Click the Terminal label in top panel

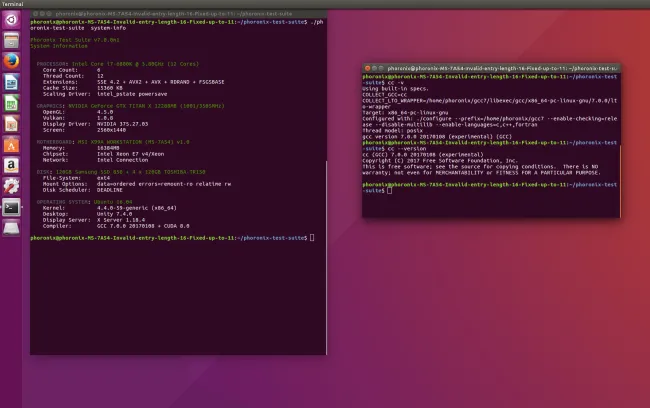tap(12, 4)
